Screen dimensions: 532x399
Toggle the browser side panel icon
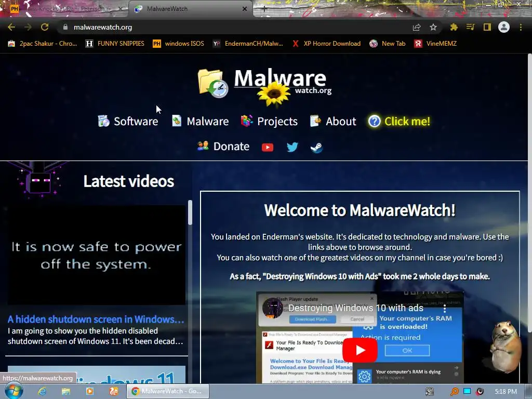click(487, 27)
